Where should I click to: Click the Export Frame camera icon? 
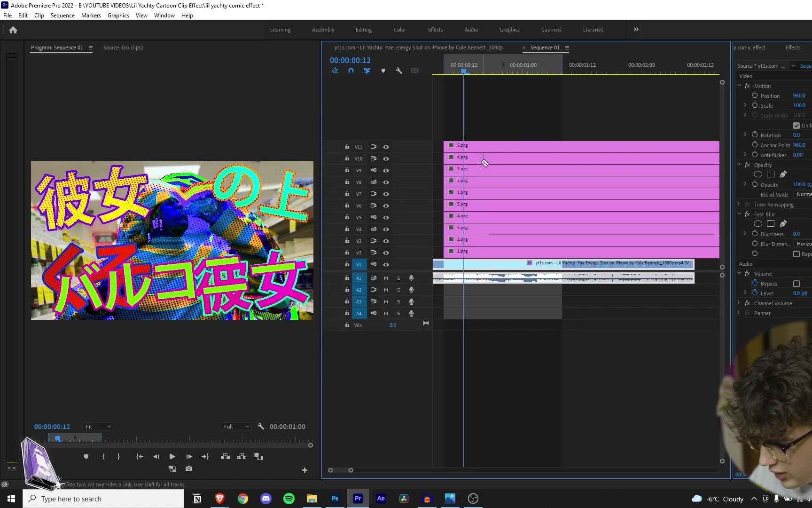[x=189, y=468]
